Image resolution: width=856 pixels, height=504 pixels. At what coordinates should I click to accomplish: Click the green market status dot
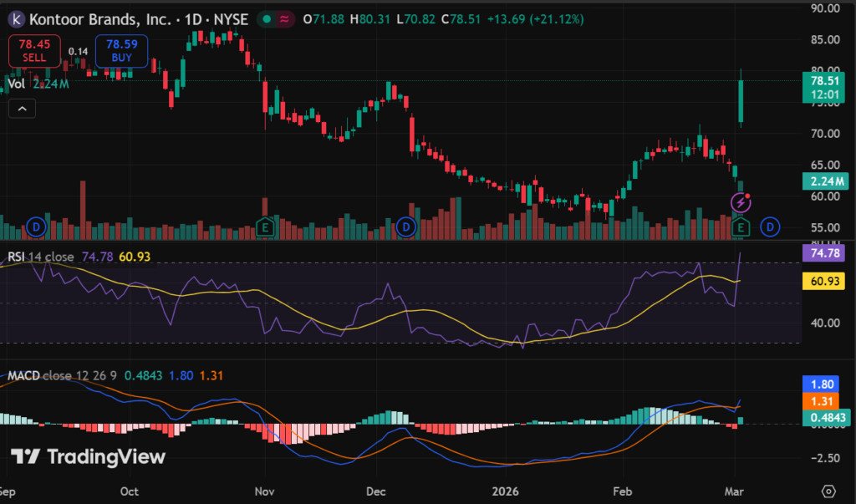[x=266, y=18]
